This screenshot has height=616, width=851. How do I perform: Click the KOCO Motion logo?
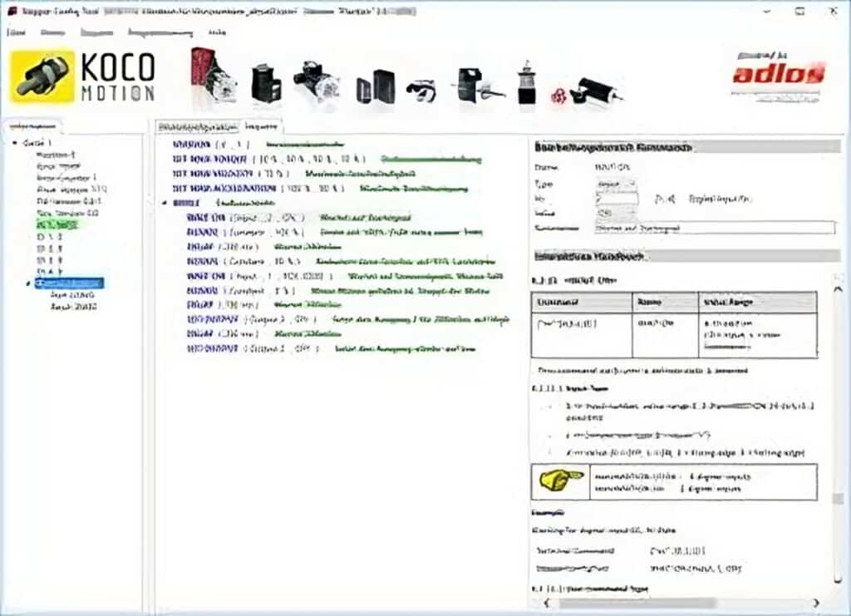point(83,77)
